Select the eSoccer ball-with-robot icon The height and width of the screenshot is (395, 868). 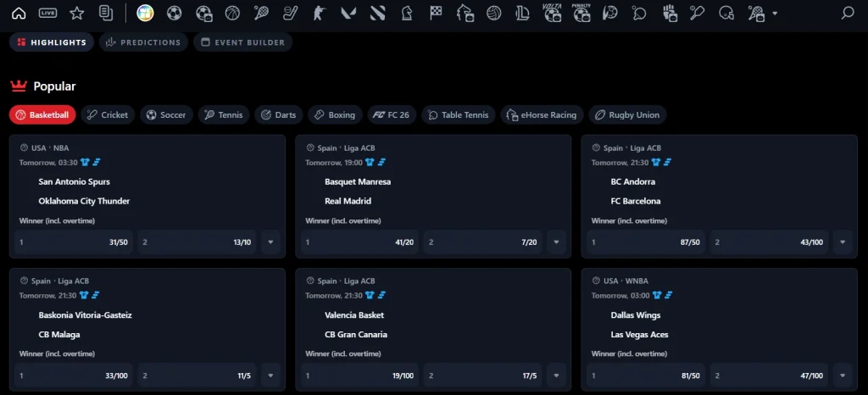[204, 14]
